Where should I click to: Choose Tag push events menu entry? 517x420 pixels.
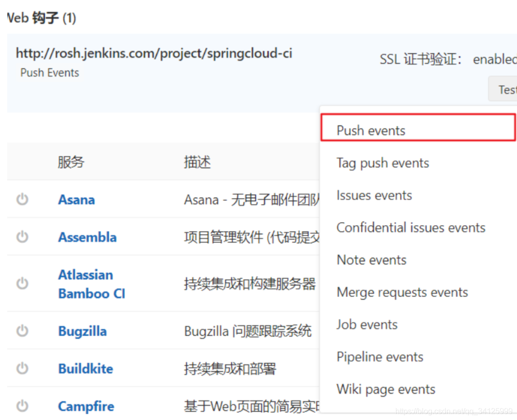(x=383, y=163)
